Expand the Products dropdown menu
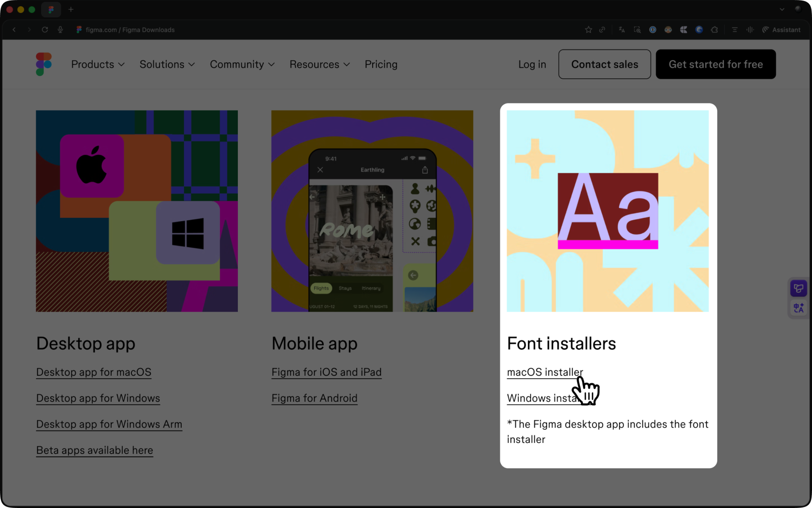The height and width of the screenshot is (508, 812). point(98,64)
